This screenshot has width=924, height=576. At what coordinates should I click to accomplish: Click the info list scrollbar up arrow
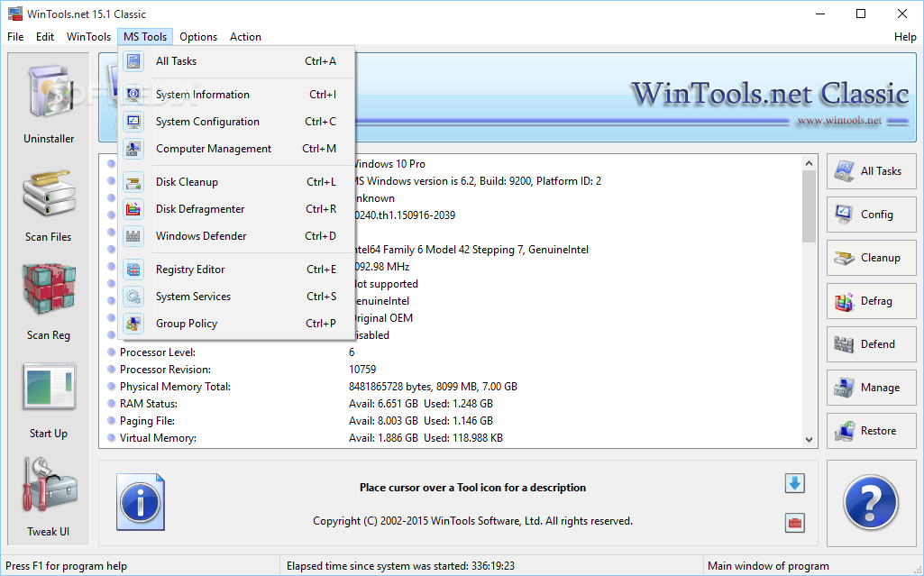pyautogui.click(x=810, y=163)
